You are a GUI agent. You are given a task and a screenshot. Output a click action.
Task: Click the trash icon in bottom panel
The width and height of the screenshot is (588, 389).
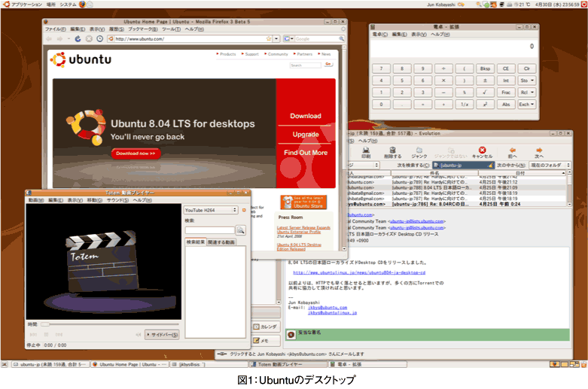[x=584, y=364]
